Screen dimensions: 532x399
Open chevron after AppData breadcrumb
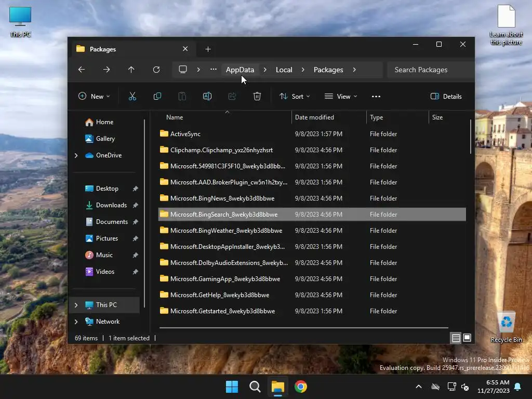point(265,70)
